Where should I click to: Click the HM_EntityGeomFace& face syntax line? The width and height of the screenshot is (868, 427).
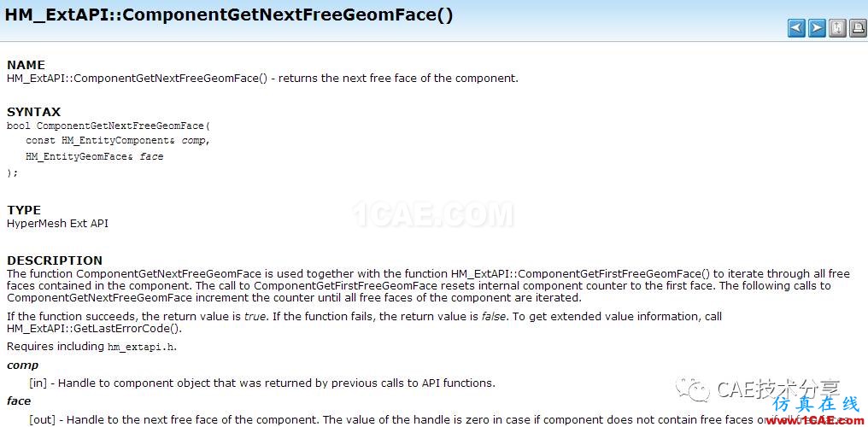[95, 156]
